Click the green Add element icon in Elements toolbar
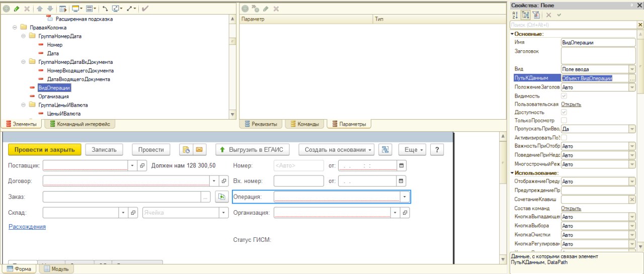644x274 pixels. coord(6,9)
